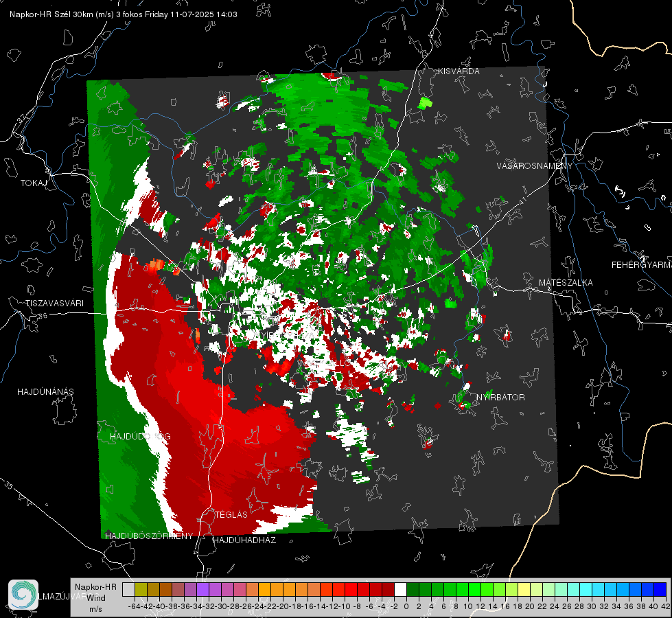
Task: Click the HAJDÚHADHÁZ town label
Action: 244,540
